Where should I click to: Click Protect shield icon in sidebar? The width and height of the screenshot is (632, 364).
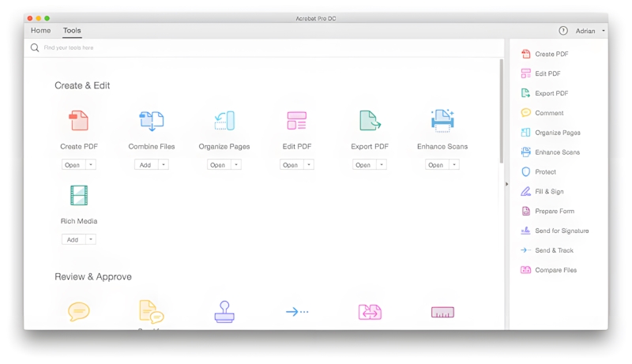[526, 172]
